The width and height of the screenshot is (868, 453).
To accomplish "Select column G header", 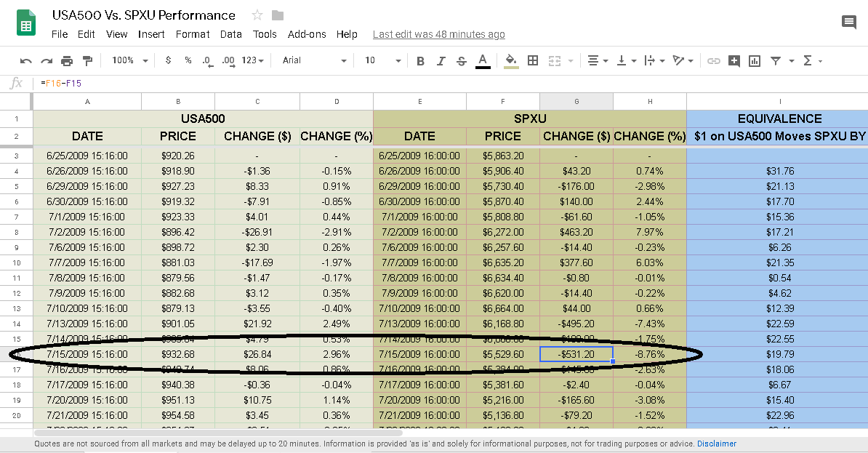I will [x=576, y=101].
